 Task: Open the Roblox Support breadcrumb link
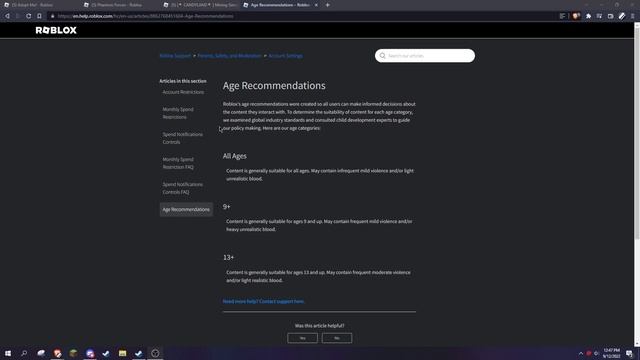click(x=175, y=56)
